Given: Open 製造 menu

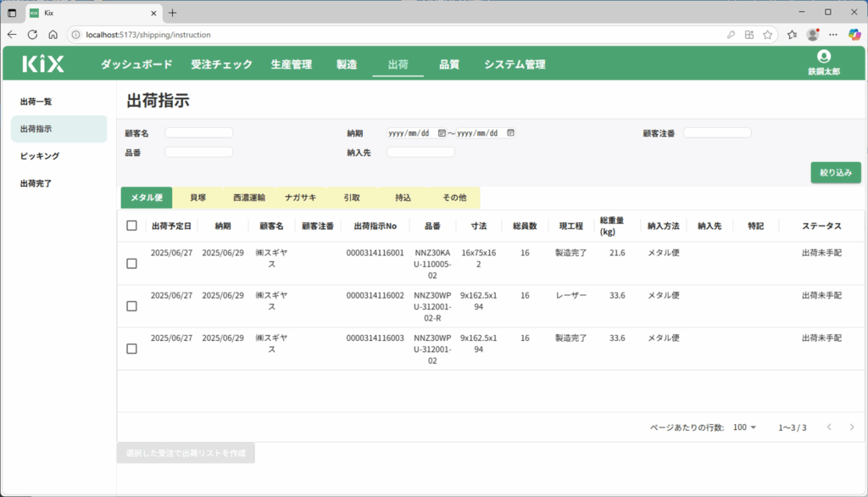Looking at the screenshot, I should pyautogui.click(x=347, y=64).
